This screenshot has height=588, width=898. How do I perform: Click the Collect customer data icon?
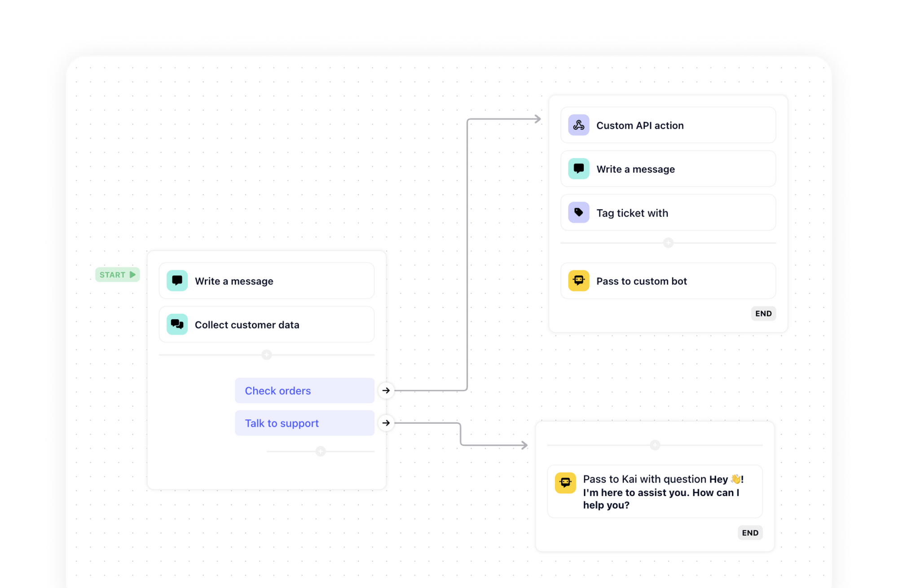177,324
